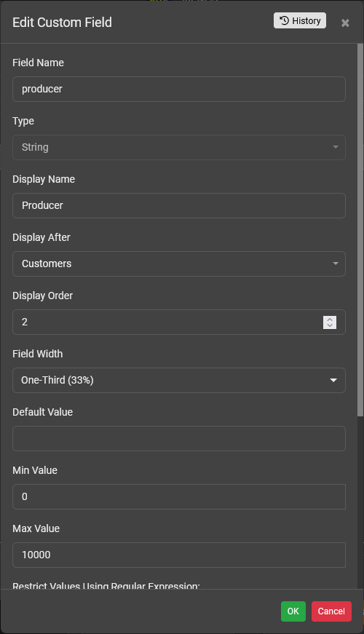The image size is (364, 634).
Task: Cancel editing the custom field
Action: 331,611
